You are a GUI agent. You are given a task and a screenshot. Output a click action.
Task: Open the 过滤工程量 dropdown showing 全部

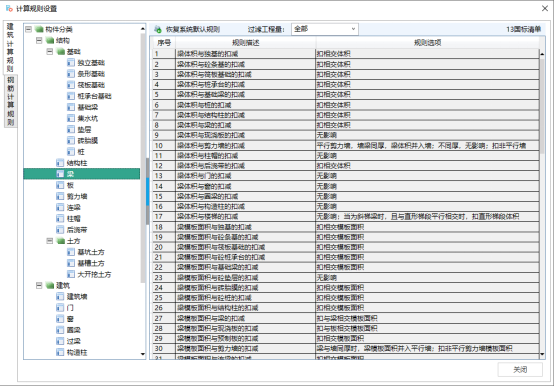point(325,29)
